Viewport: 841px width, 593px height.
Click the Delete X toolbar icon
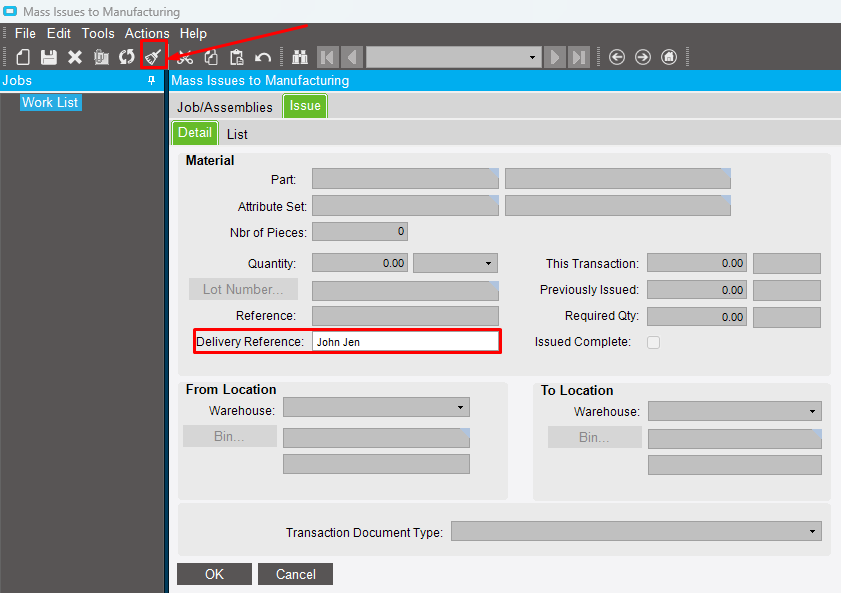coord(75,57)
